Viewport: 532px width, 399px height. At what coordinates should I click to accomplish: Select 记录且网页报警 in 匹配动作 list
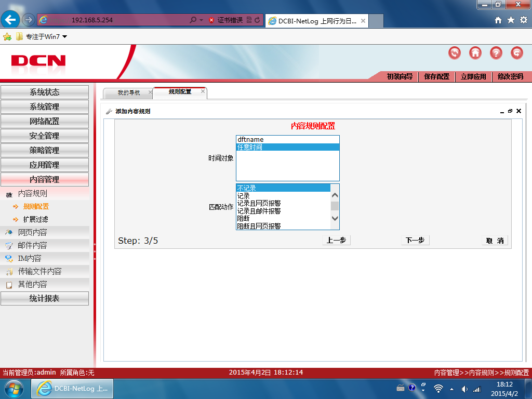[283, 203]
